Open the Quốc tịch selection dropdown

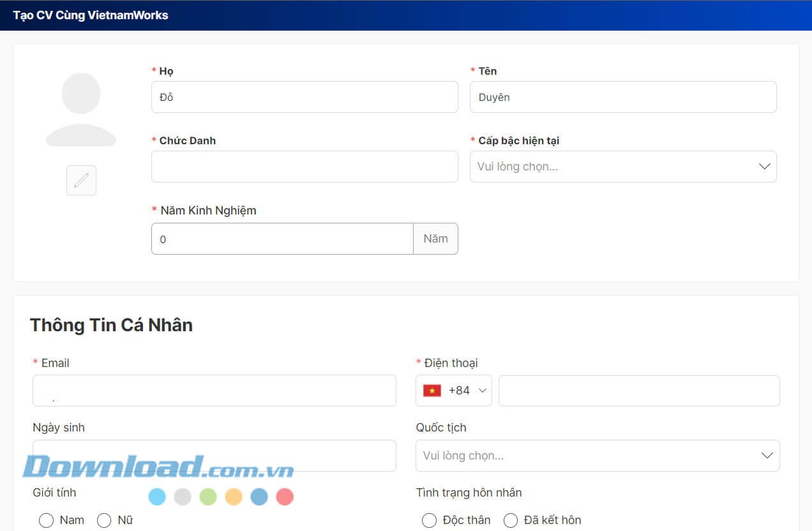(x=598, y=455)
